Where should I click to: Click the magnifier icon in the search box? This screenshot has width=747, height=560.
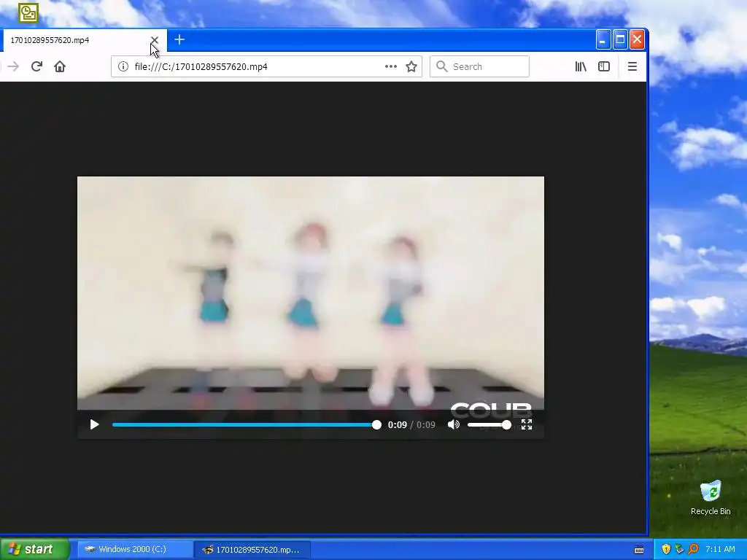(x=442, y=66)
